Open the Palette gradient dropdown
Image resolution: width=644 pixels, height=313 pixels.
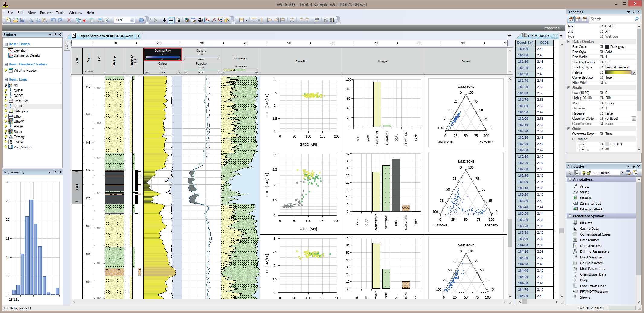pyautogui.click(x=634, y=72)
